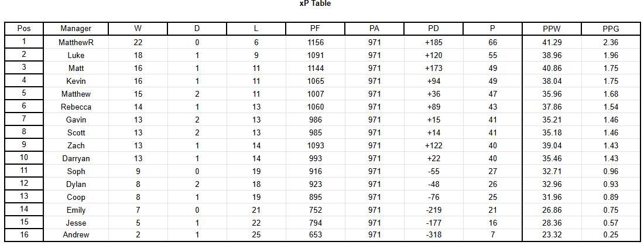Click Emily's PPW value 26.86
644x245 pixels.
coord(551,210)
